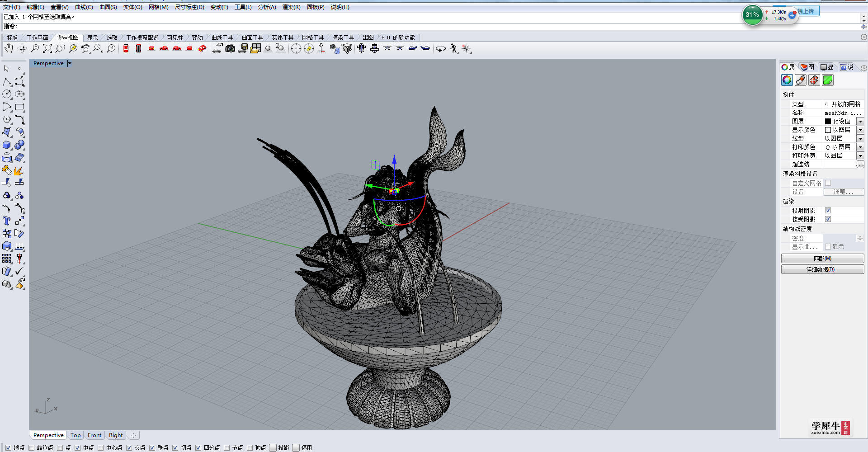Click the Camera icon in toolbar
This screenshot has height=452, width=868.
(x=230, y=48)
